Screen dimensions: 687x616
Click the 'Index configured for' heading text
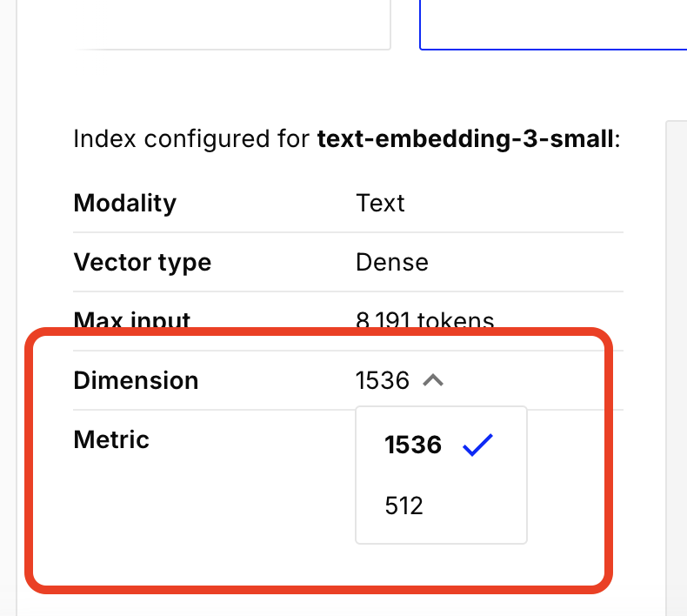point(191,138)
